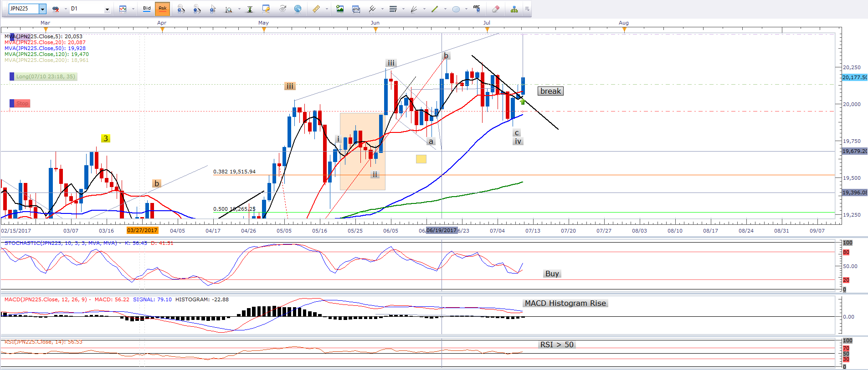Open the JPN225 symbol dropdown

[x=42, y=9]
